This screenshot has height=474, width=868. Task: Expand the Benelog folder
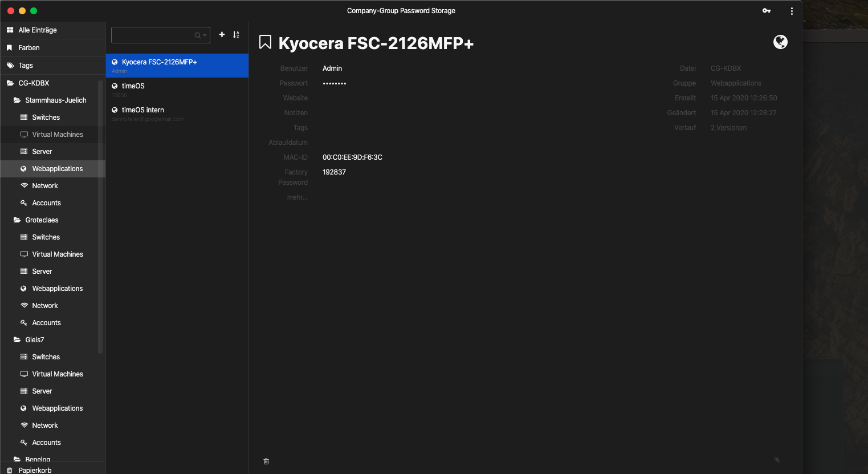pos(16,459)
